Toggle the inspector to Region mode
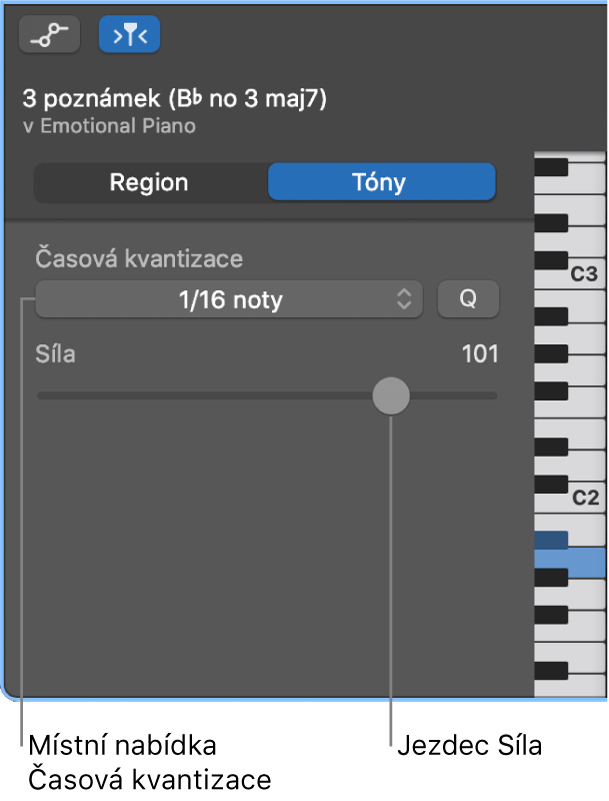This screenshot has width=609, height=801. click(152, 182)
